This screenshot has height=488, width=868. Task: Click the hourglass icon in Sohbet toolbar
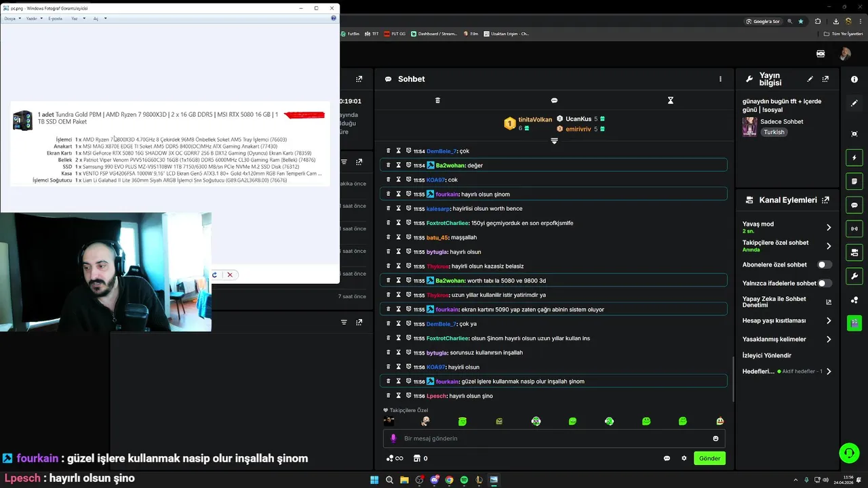pos(670,100)
